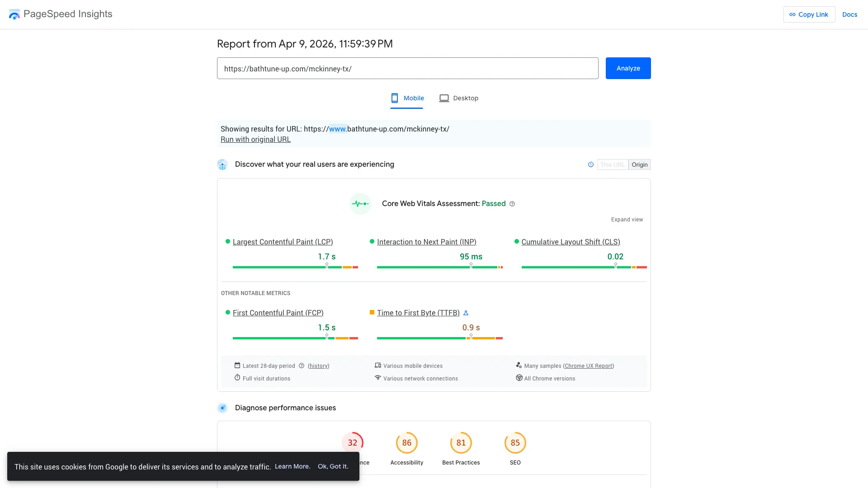
Task: Open the Expand view control
Action: (x=627, y=220)
